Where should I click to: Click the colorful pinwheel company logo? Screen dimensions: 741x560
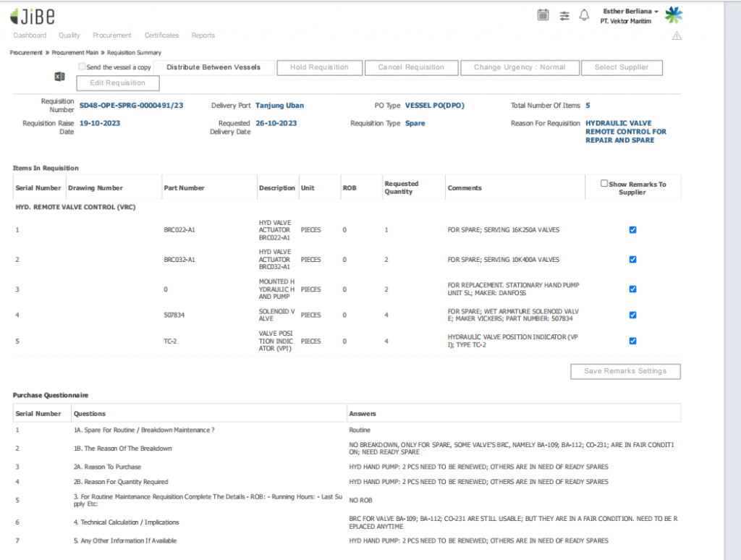point(674,15)
